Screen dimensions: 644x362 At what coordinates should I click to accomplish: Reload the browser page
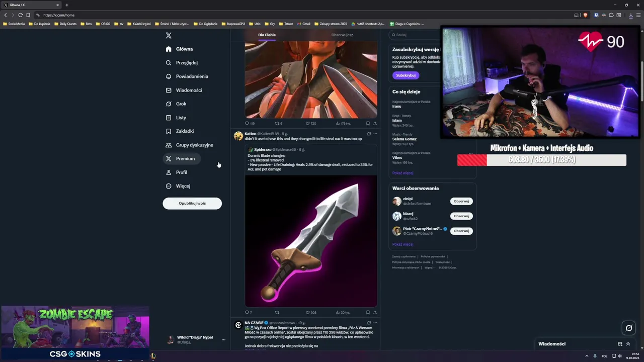pos(20,15)
